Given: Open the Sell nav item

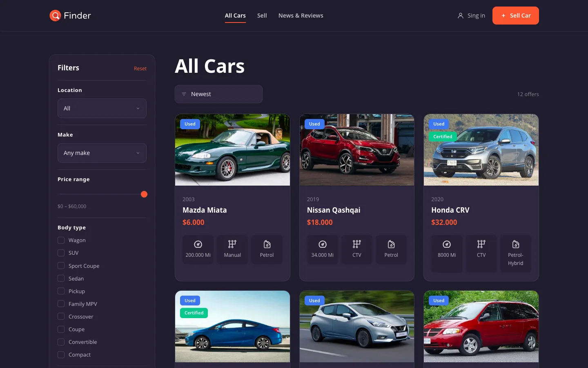Looking at the screenshot, I should coord(262,16).
